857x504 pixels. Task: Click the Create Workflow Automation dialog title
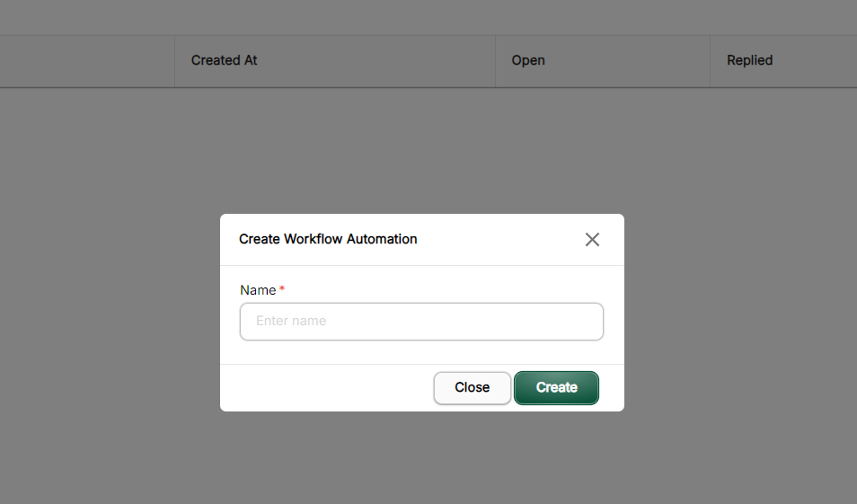point(328,239)
